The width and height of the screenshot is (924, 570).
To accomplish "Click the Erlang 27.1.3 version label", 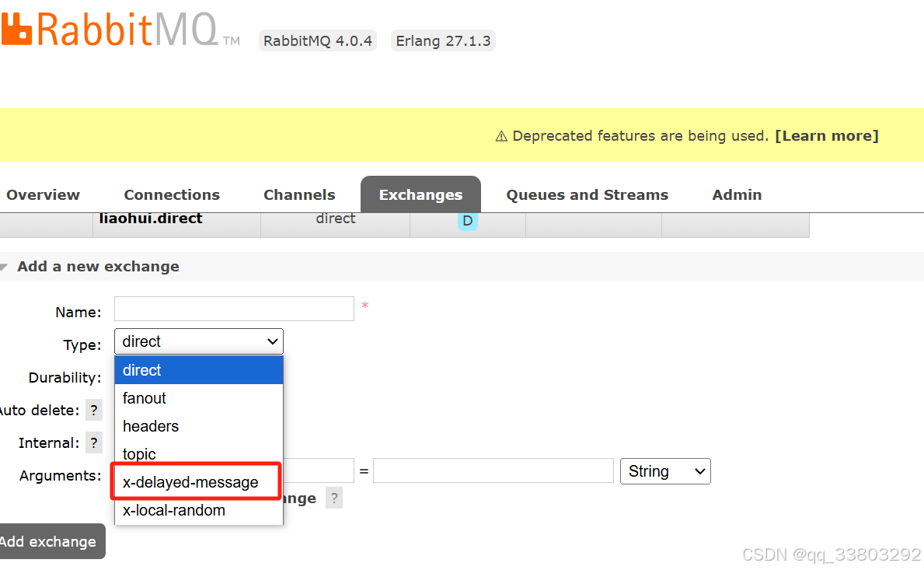I will coord(443,40).
